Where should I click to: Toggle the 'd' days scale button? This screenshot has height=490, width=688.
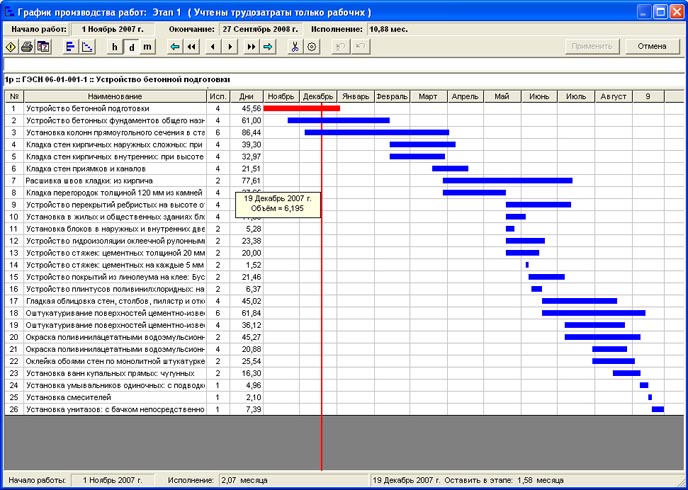(x=131, y=47)
